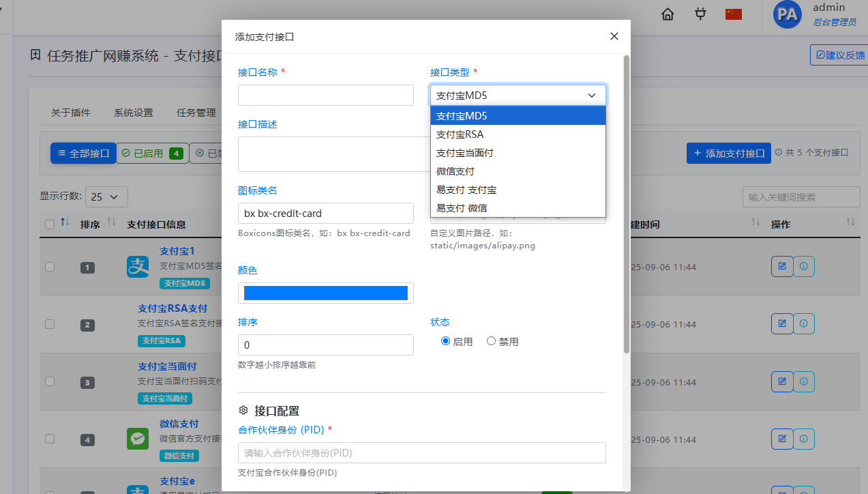The image size is (868, 494).
Task: Switch to the 系统设置 tab
Action: click(x=132, y=112)
